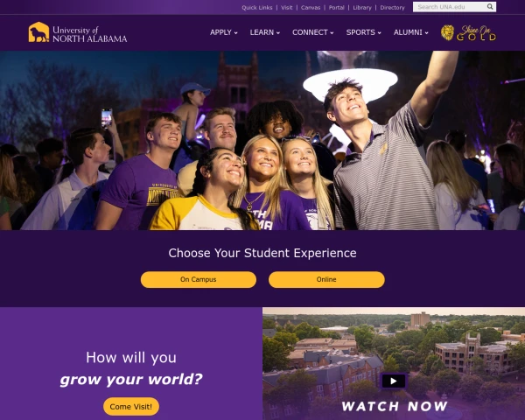This screenshot has height=420, width=525.
Task: Go to the Visit link
Action: pos(287,7)
